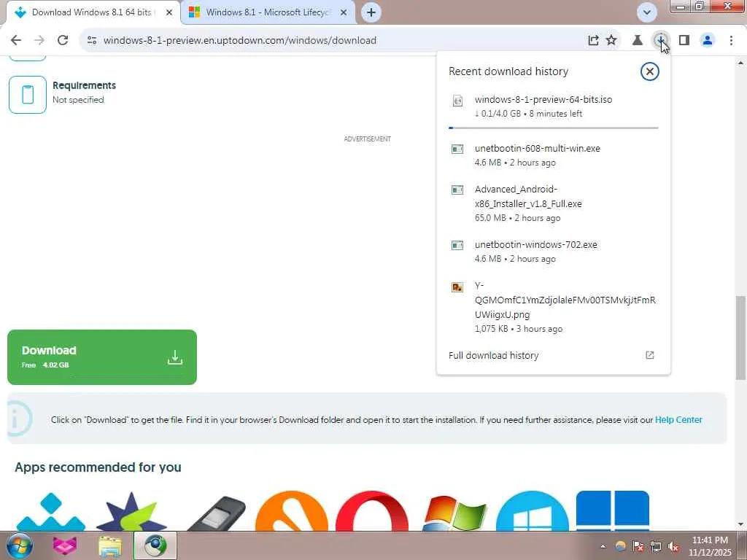
Task: Click the png image file icon
Action: pyautogui.click(x=457, y=287)
